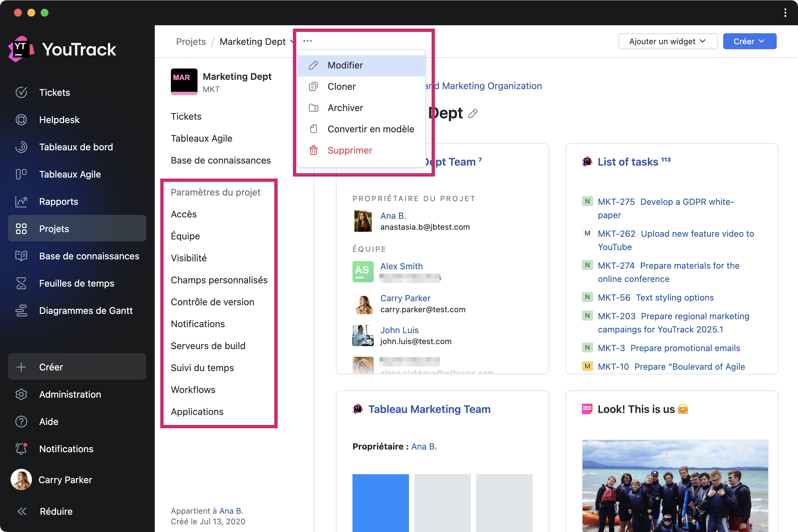This screenshot has height=532, width=798.
Task: Click the YouTrack icon beside List of tasks
Action: pyautogui.click(x=587, y=162)
